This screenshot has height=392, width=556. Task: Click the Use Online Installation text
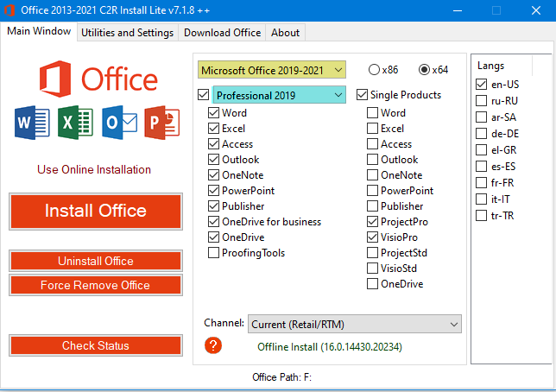pos(94,169)
